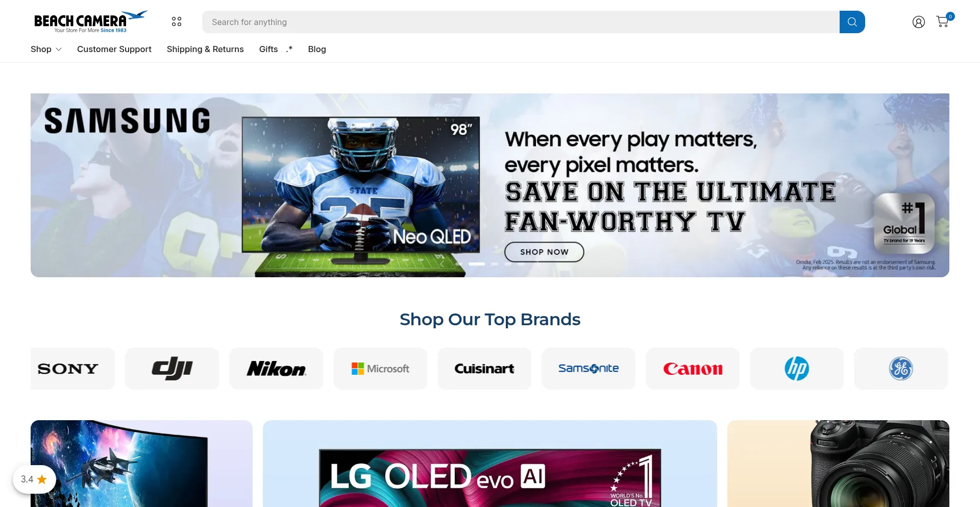Select the DJI brand logo
The height and width of the screenshot is (507, 980).
(172, 369)
